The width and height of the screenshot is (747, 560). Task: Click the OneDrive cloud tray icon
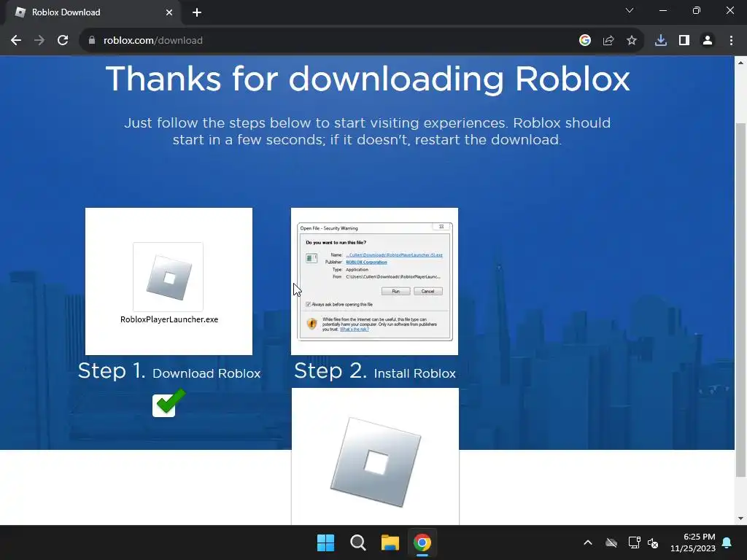611,542
